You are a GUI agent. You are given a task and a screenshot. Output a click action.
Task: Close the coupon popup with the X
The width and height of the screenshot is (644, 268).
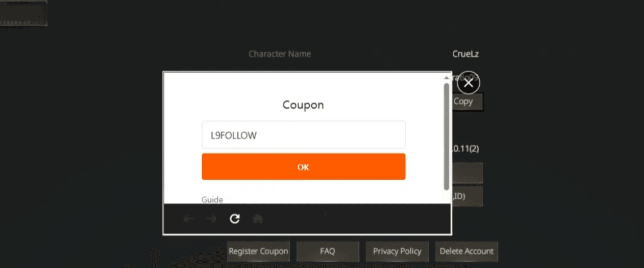click(469, 84)
